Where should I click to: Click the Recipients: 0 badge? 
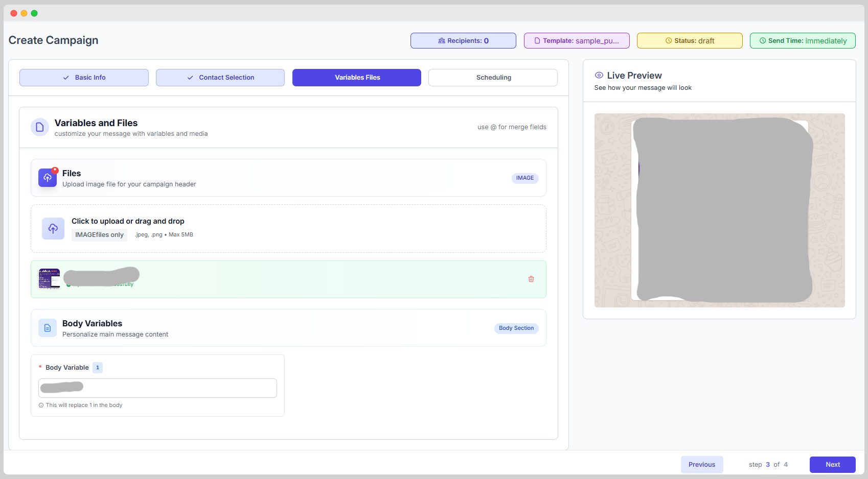tap(463, 41)
